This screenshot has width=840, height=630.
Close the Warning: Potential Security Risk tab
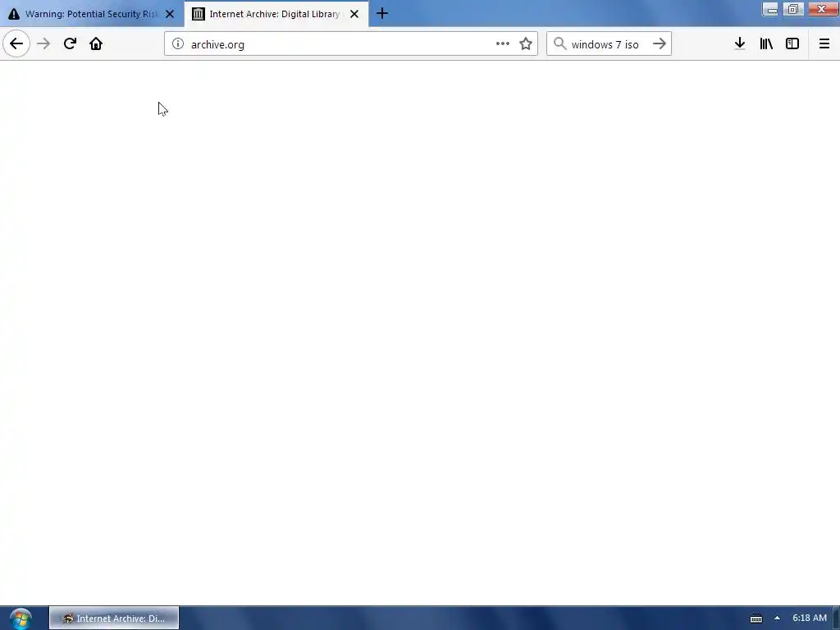170,14
